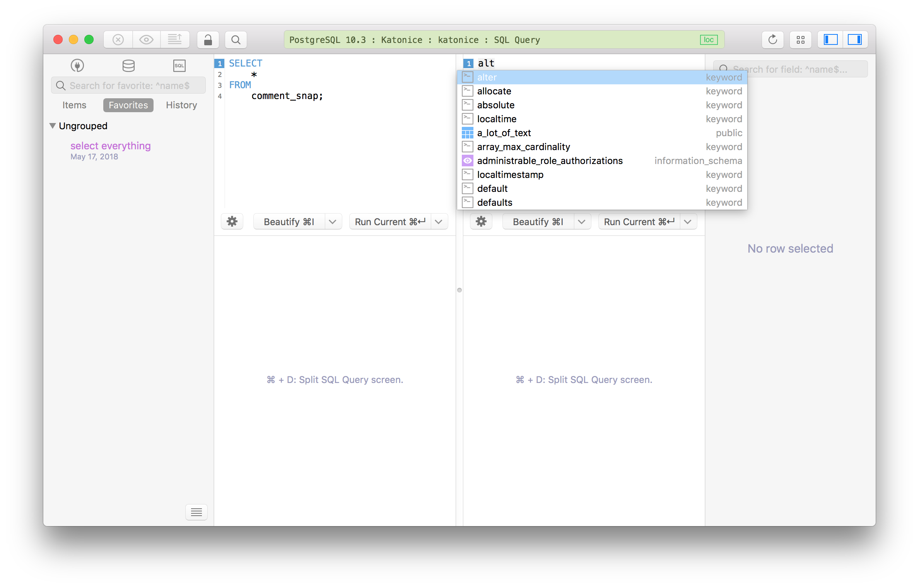
Task: Click the magnifier search toolbar icon
Action: point(236,40)
